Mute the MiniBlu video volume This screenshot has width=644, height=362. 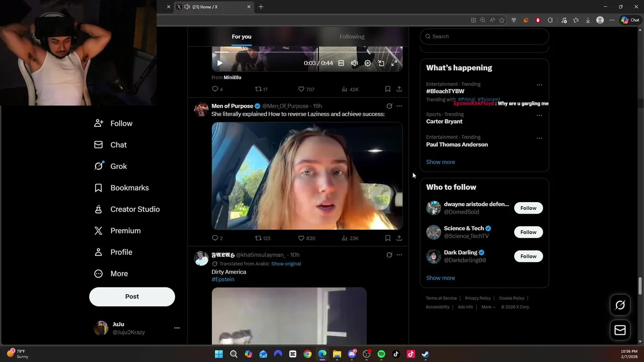click(x=354, y=63)
